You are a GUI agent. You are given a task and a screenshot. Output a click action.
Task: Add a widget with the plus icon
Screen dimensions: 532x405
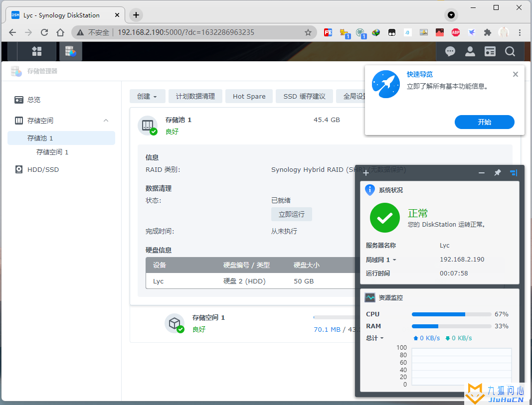[x=366, y=173]
